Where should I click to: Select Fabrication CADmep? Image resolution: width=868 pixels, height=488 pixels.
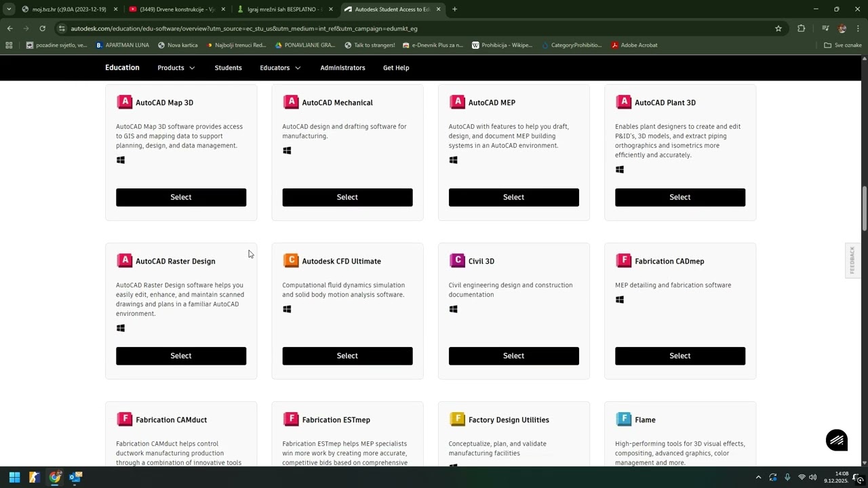point(680,356)
